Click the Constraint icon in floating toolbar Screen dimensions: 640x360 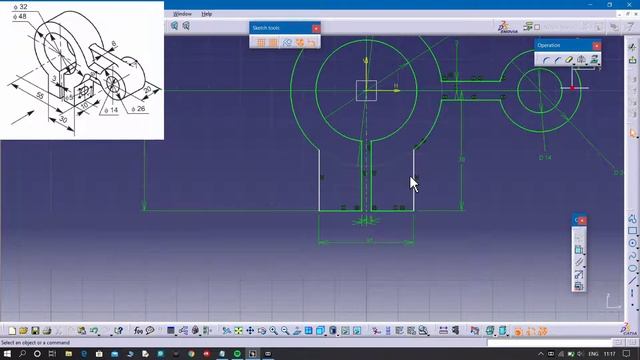[578, 250]
